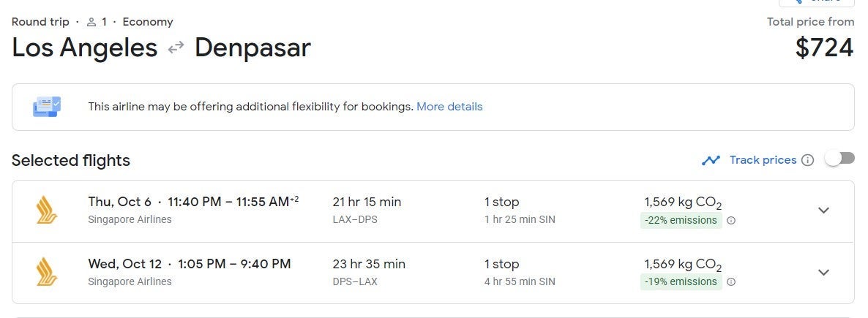Expand the Wed, Oct 12 flight details
Image resolution: width=868 pixels, height=318 pixels.
click(823, 272)
